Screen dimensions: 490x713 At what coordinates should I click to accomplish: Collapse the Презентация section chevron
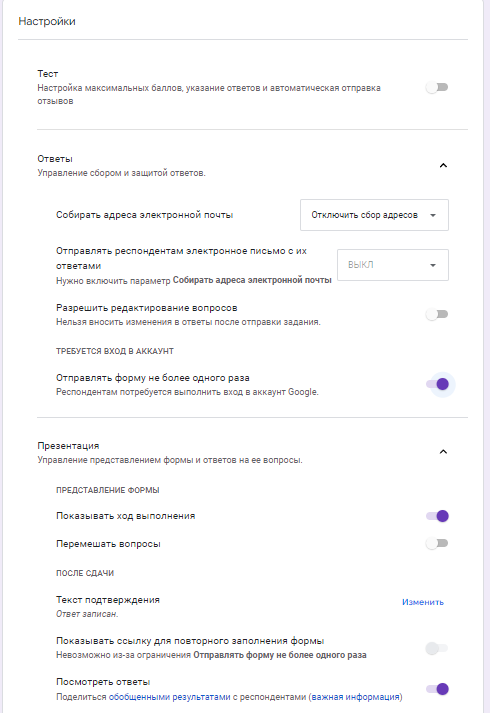(x=443, y=452)
